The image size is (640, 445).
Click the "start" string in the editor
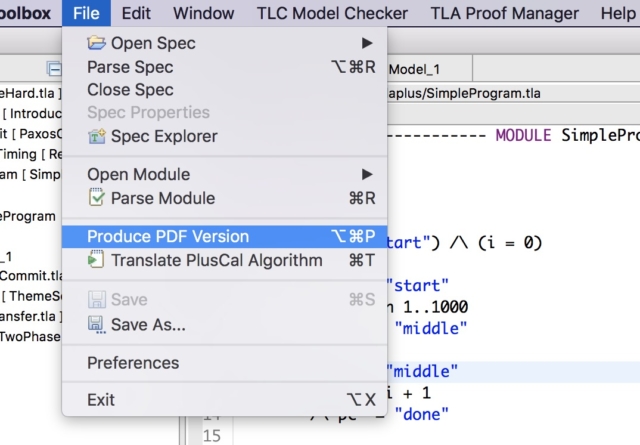click(417, 285)
